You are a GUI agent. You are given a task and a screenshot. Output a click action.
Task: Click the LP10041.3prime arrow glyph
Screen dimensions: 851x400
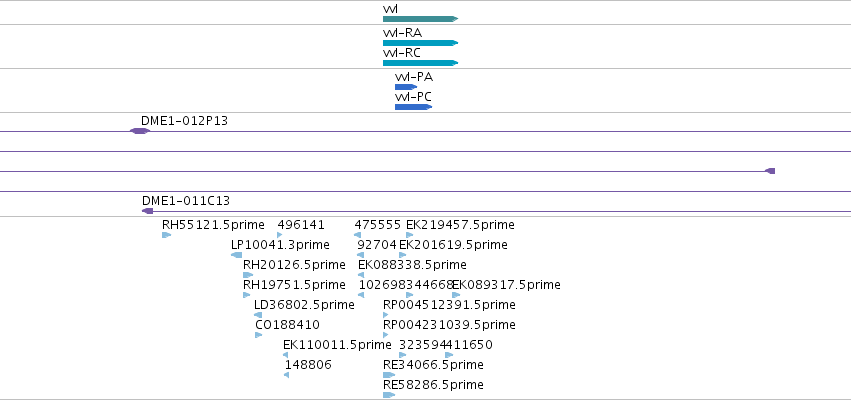237,255
